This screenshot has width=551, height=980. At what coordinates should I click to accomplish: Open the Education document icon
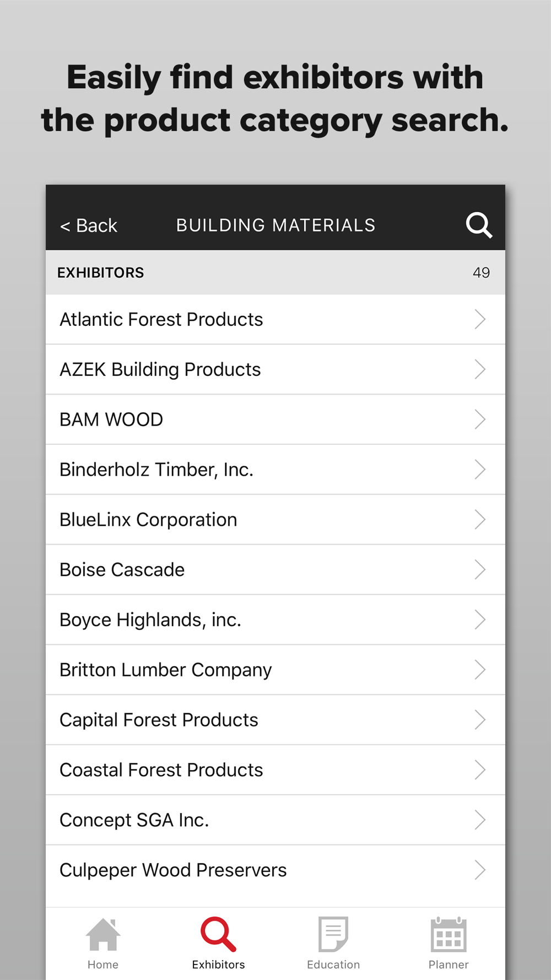pos(333,934)
